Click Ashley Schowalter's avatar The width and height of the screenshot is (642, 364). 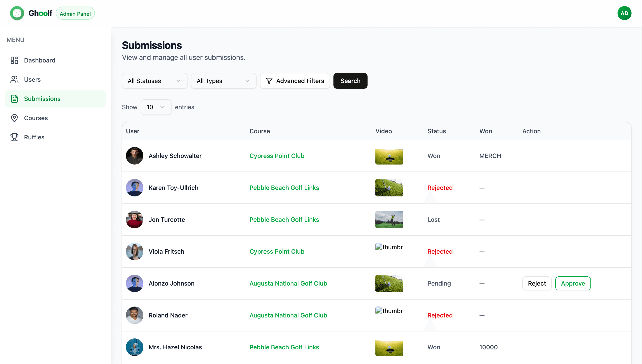point(135,156)
